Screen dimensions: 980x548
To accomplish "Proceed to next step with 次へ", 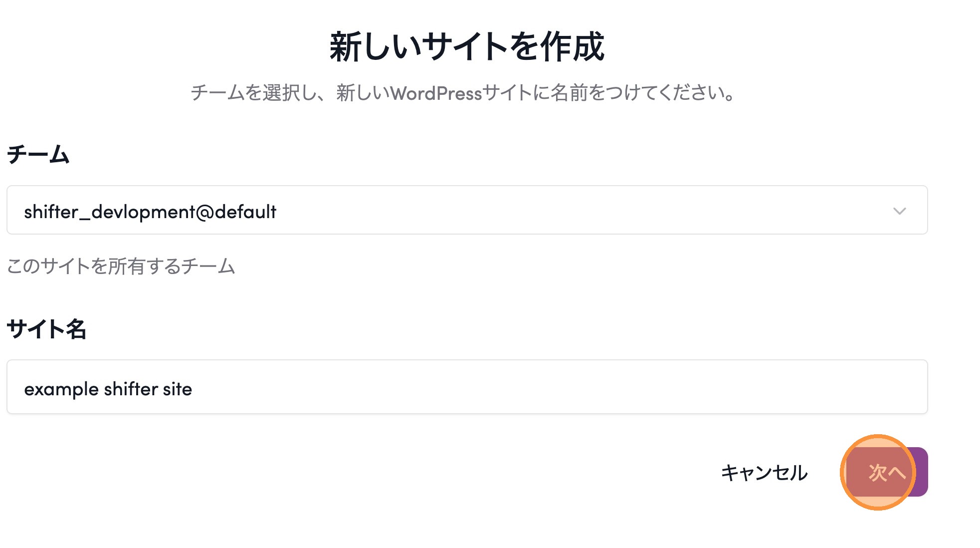I will pos(887,472).
